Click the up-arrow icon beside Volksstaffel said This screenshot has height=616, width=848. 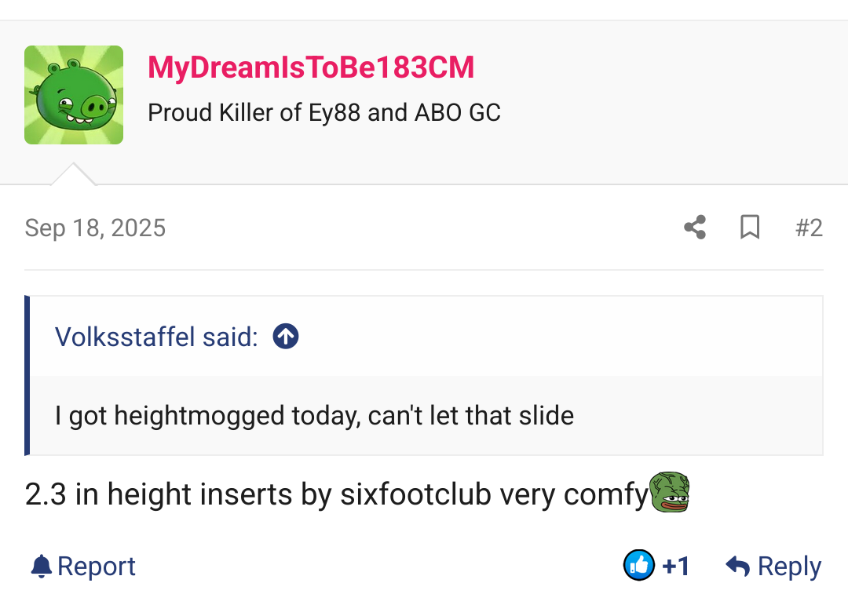[x=286, y=337]
